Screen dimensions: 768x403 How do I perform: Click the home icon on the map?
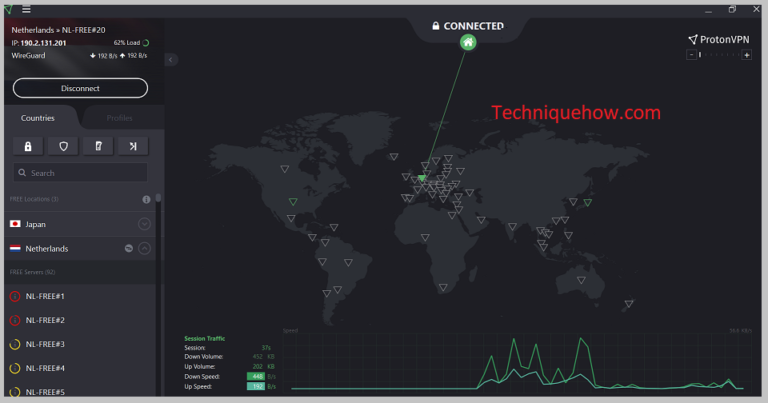click(x=468, y=42)
